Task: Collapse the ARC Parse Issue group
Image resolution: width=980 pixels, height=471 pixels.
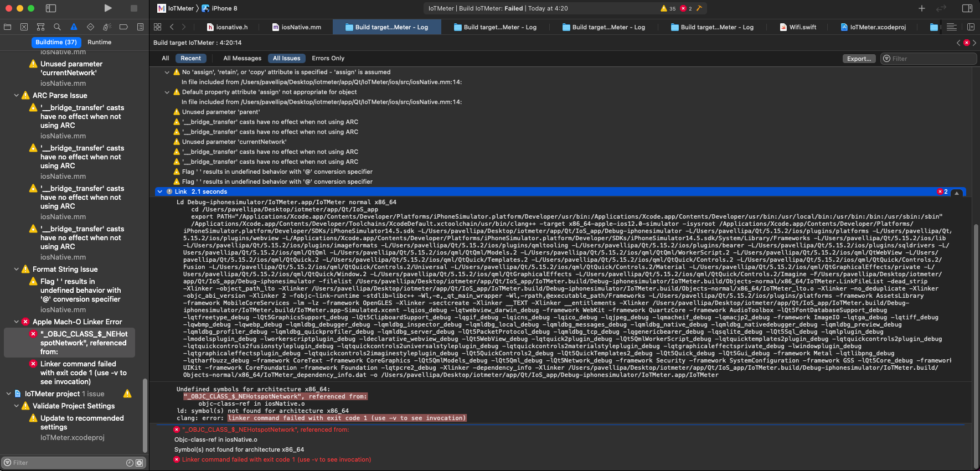Action: [17, 96]
